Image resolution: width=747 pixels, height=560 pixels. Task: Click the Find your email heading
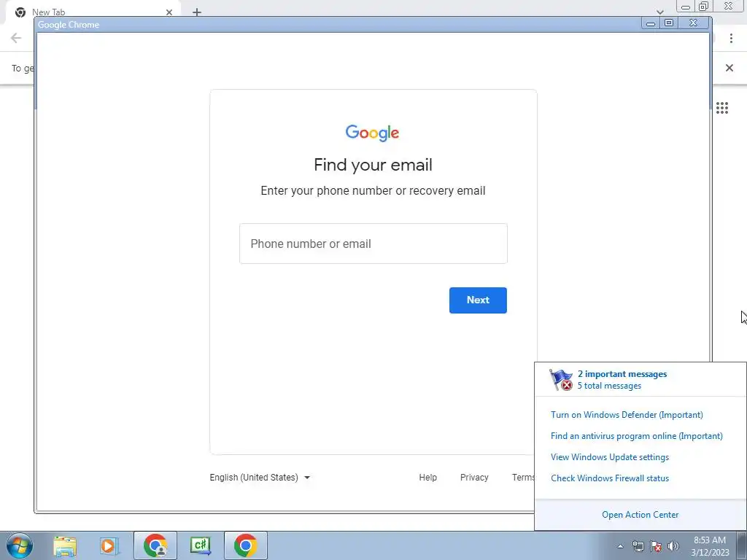pos(373,165)
